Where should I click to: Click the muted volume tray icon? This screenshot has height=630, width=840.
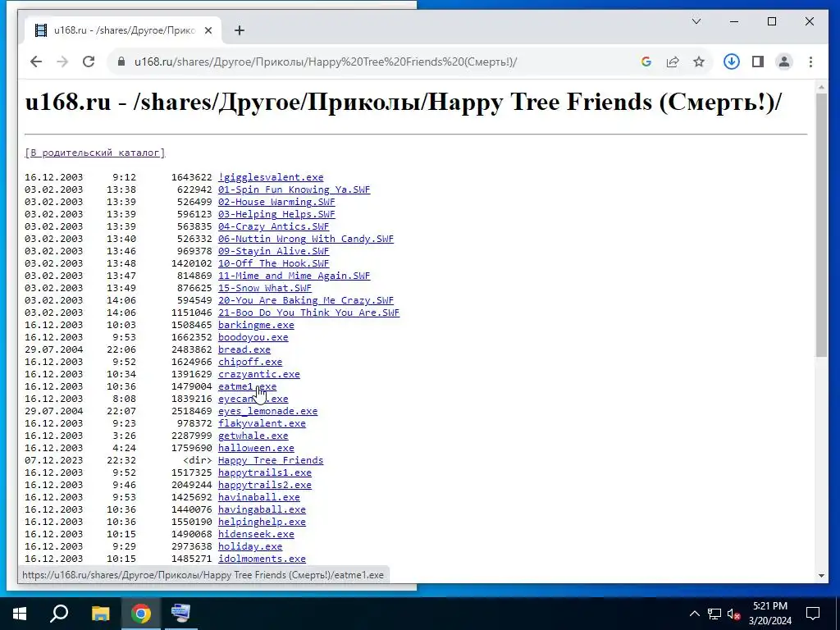pos(734,614)
